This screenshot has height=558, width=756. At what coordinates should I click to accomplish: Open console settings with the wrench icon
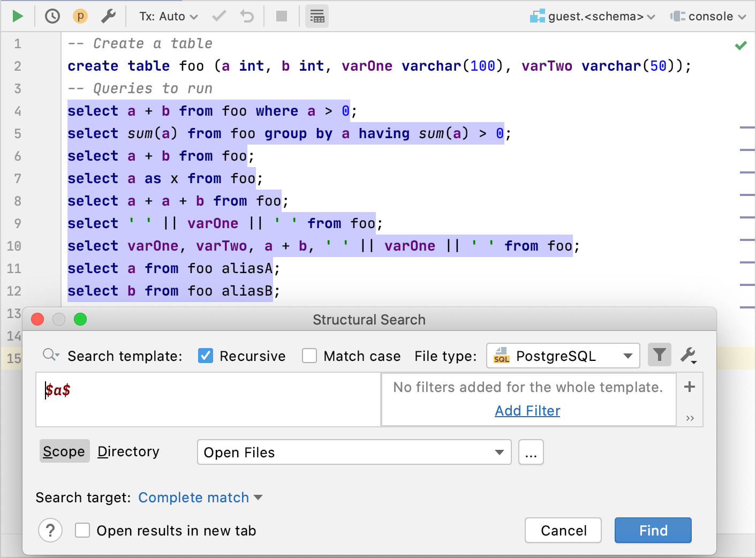[x=108, y=16]
